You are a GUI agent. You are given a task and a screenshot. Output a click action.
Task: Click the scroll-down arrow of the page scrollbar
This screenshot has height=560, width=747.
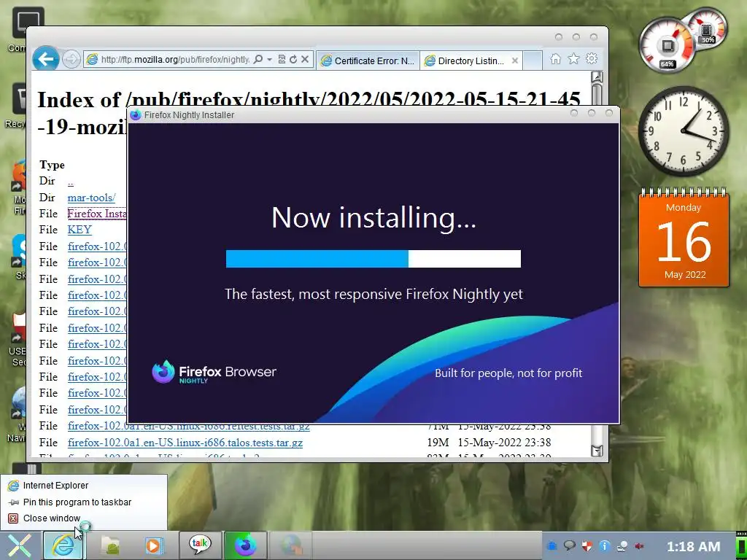point(597,450)
